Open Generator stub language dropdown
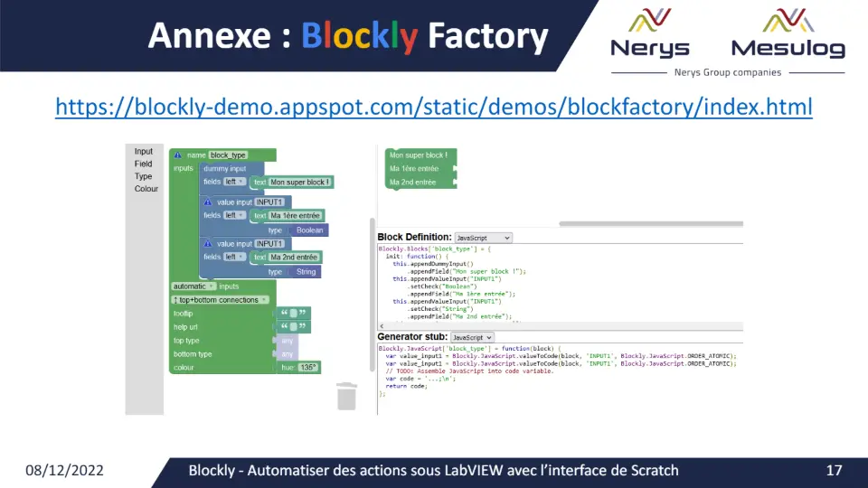868x488 pixels. 472,337
